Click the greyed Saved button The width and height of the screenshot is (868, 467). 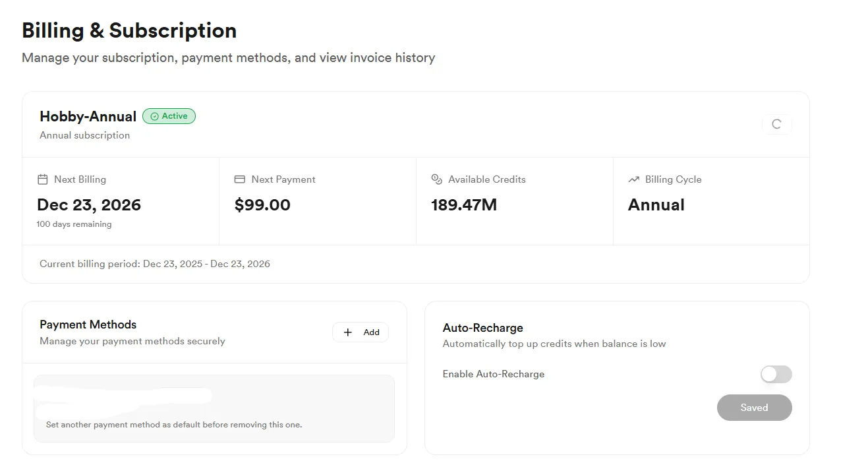click(754, 408)
